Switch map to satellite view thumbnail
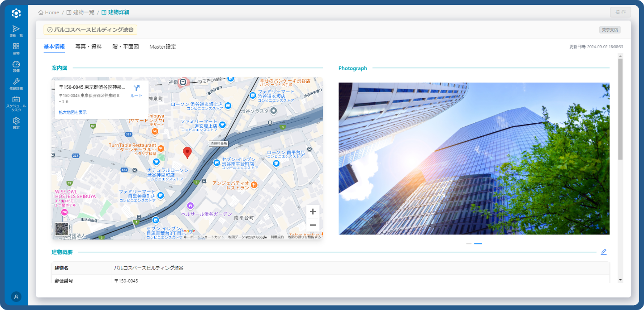 pos(62,229)
